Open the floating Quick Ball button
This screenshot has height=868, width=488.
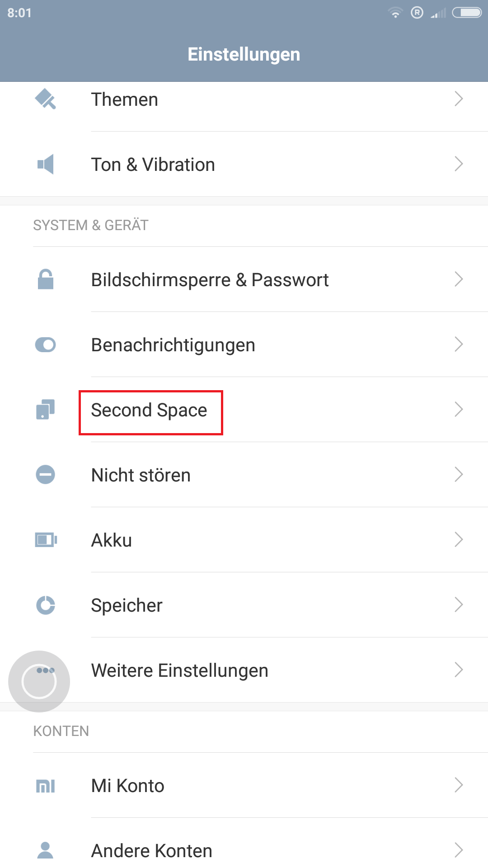pyautogui.click(x=39, y=681)
